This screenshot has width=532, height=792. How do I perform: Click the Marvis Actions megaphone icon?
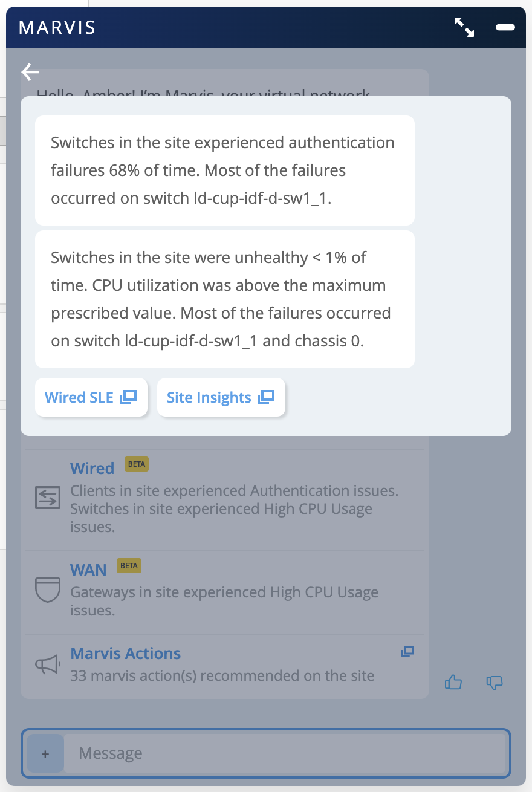pyautogui.click(x=47, y=664)
